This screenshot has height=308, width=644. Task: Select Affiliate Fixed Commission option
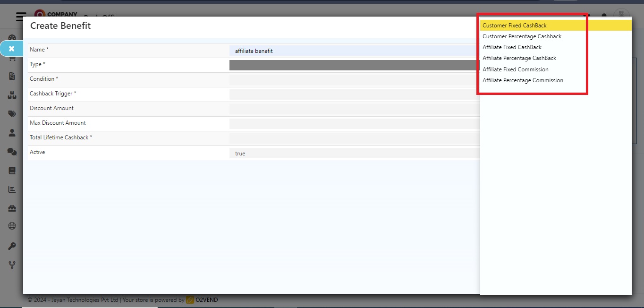click(516, 69)
